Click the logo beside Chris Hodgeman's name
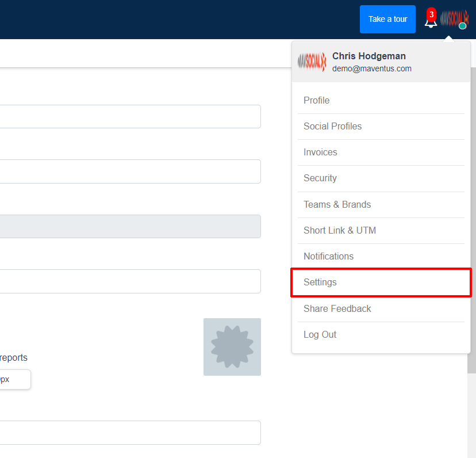 point(312,62)
